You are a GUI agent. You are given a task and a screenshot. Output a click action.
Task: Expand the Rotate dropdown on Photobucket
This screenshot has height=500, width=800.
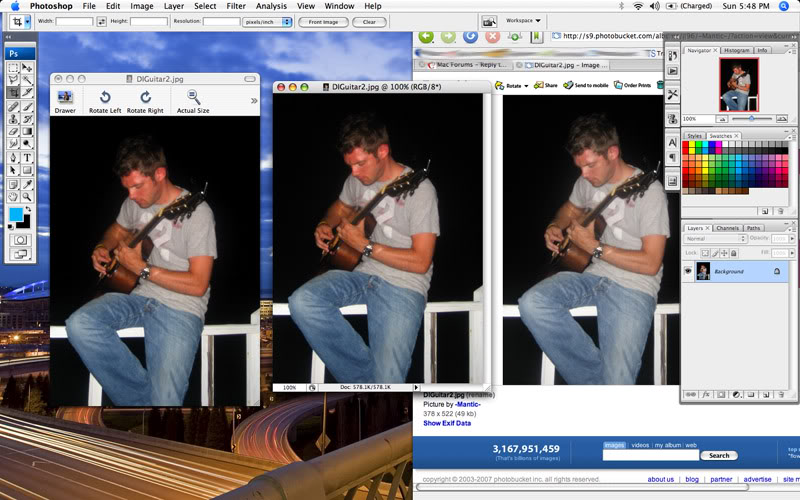click(x=526, y=86)
